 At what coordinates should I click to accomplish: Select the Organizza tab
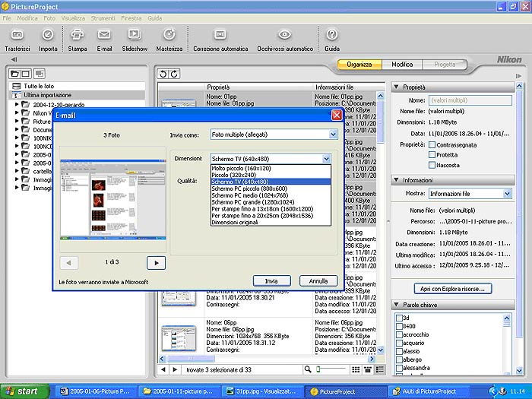point(359,64)
